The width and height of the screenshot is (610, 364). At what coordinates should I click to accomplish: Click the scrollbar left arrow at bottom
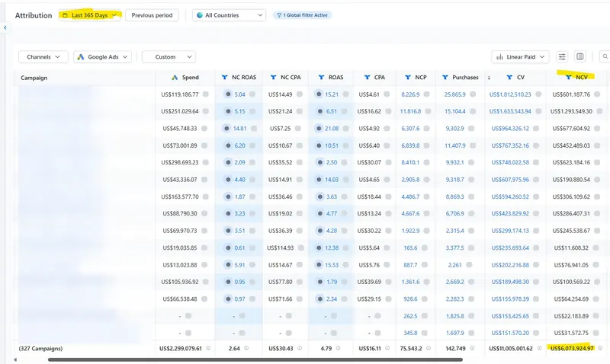(15, 359)
